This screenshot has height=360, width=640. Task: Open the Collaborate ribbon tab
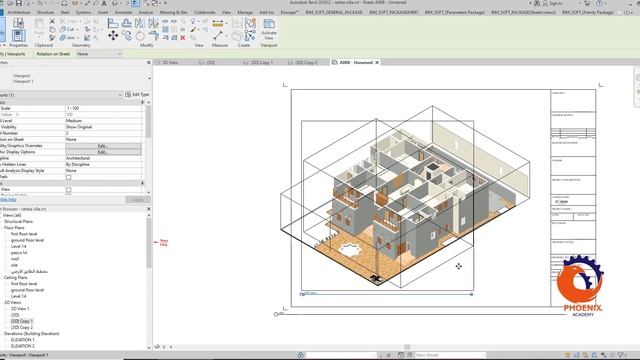(x=204, y=12)
